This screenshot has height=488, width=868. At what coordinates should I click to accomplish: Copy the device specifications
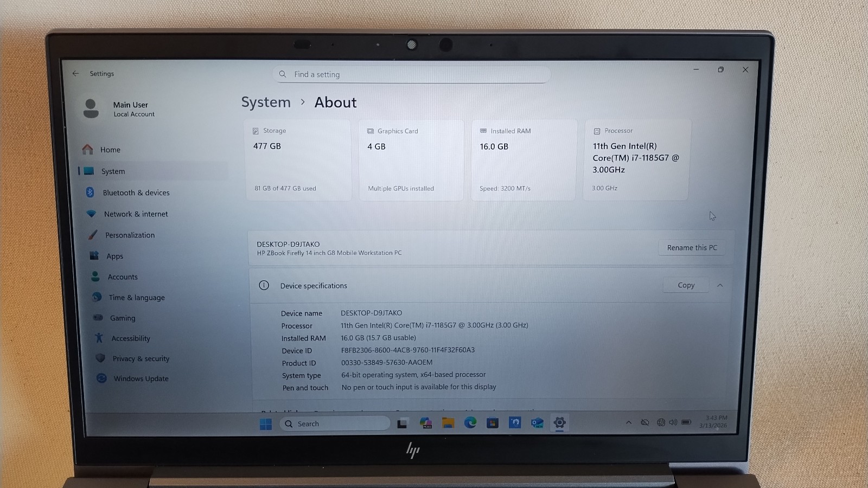686,285
